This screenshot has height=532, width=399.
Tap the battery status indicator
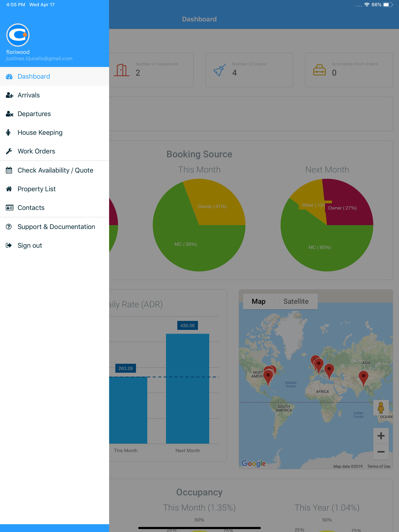click(388, 4)
